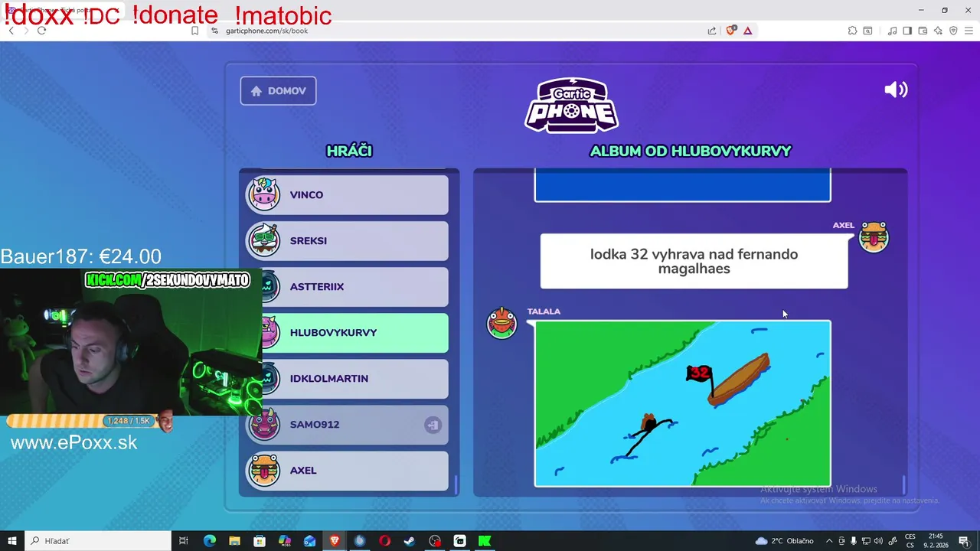Click the left-game icon on SAMO912's row
The height and width of the screenshot is (551, 980).
[433, 425]
